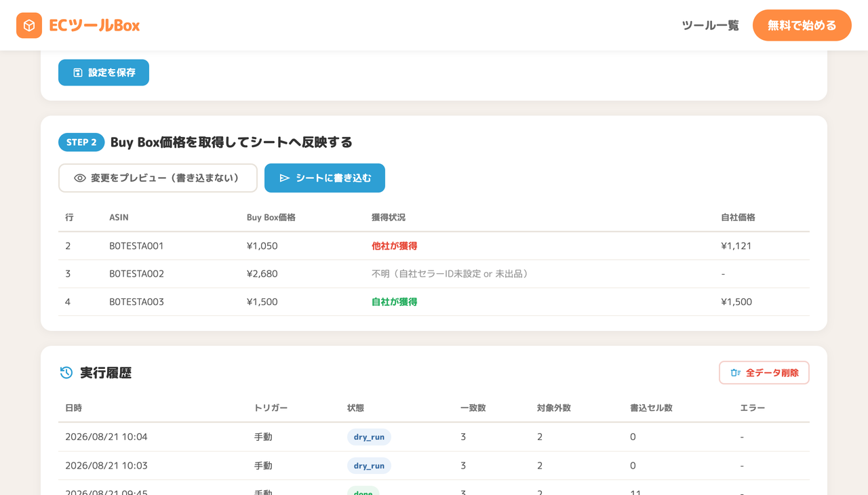Click Buy Box price ¥1,050
Image resolution: width=868 pixels, height=495 pixels.
click(262, 246)
